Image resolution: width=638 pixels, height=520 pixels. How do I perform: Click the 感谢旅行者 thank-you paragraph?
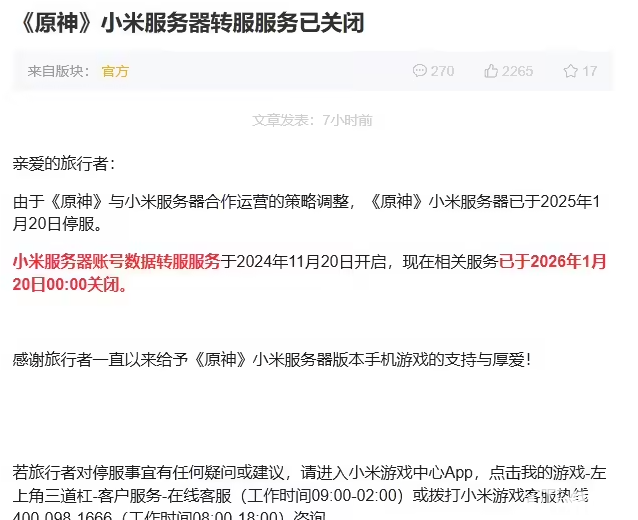(x=272, y=358)
